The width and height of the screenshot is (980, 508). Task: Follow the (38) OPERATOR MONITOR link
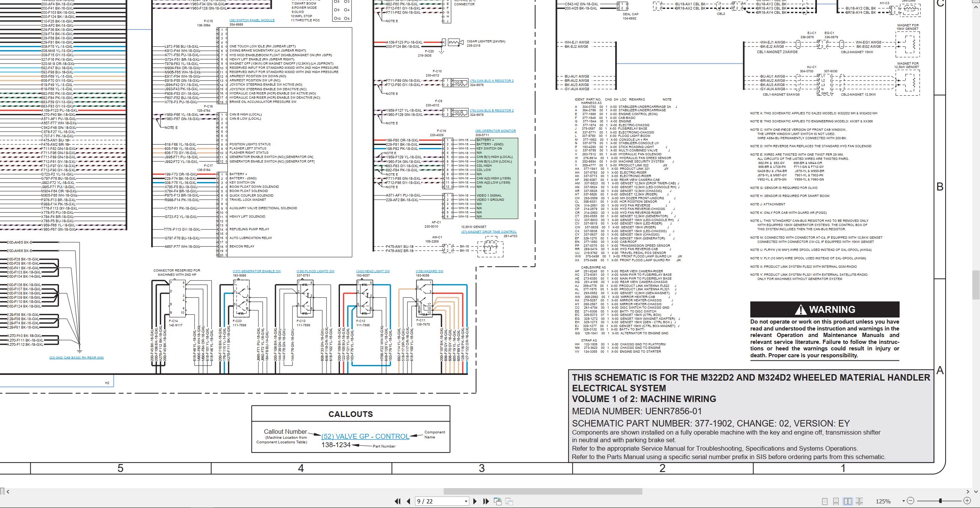click(495, 131)
